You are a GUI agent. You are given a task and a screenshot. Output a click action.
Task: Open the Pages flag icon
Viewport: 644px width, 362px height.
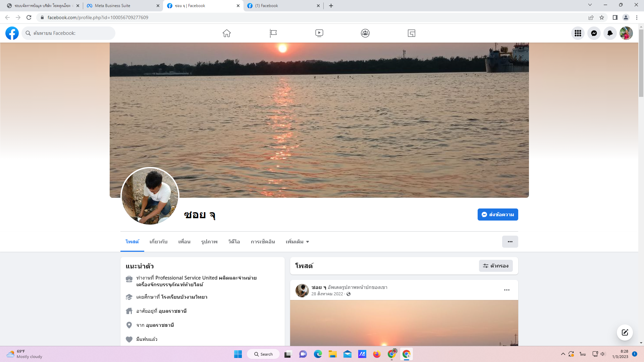tap(273, 33)
